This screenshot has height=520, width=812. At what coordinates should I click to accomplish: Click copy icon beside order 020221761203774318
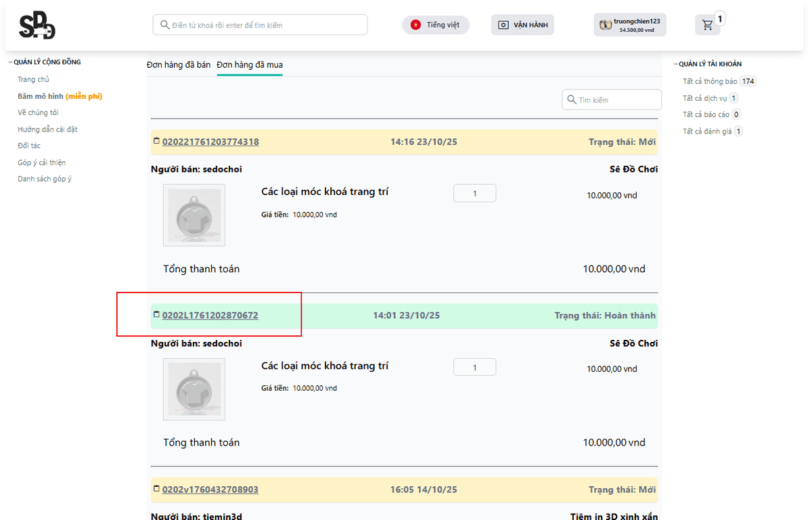coord(157,142)
